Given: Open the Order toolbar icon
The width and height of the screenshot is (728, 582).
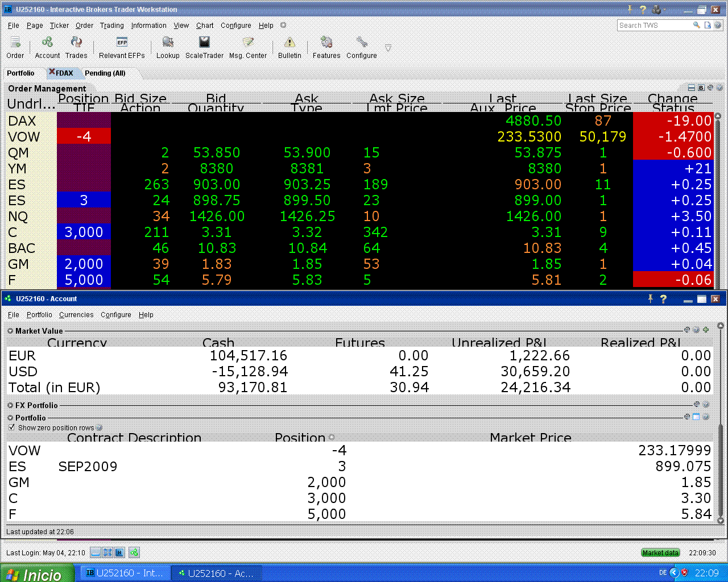Looking at the screenshot, I should pos(15,43).
